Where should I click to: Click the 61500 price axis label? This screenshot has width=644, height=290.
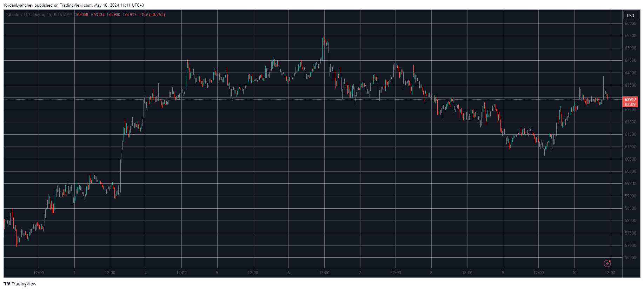[x=630, y=134]
